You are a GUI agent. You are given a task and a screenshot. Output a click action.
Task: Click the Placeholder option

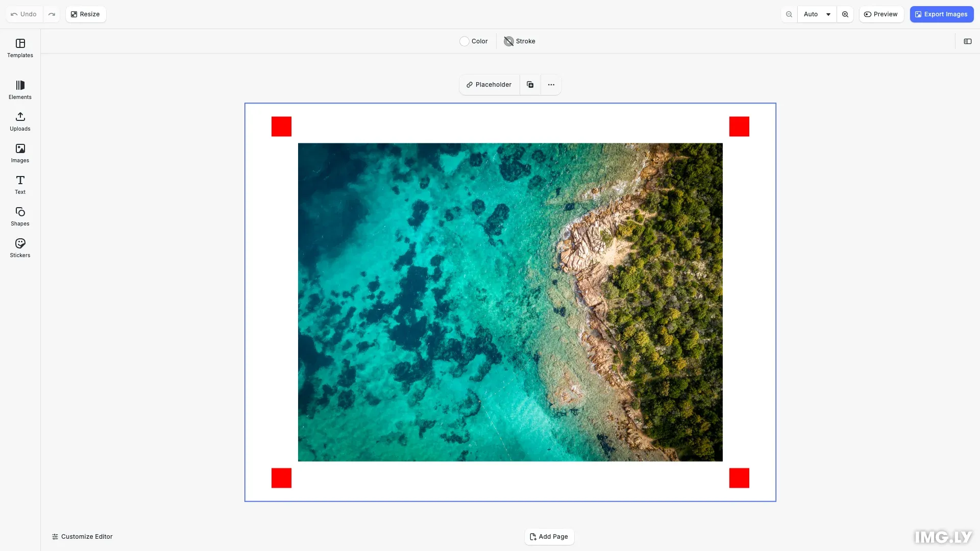(489, 85)
